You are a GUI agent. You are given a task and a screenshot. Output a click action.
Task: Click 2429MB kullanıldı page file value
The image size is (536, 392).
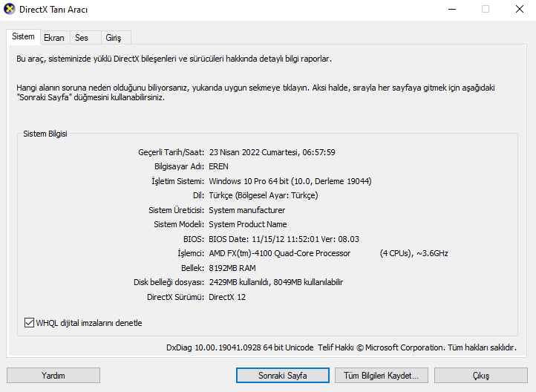point(276,282)
